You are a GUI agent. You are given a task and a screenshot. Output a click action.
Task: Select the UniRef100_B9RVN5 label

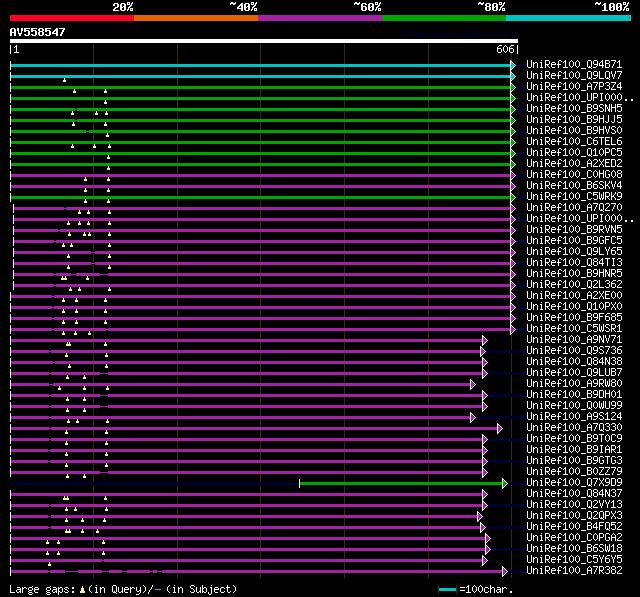click(574, 230)
